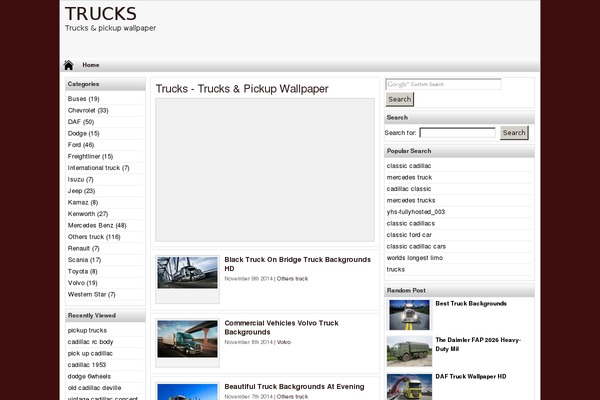
Task: Open the Volvo (19) category
Action: coord(82,283)
